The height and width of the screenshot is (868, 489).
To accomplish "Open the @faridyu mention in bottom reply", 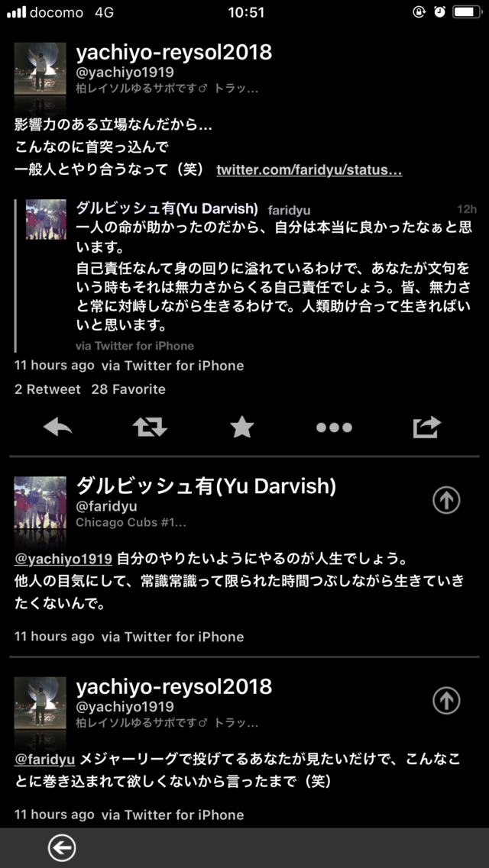I will point(45,758).
